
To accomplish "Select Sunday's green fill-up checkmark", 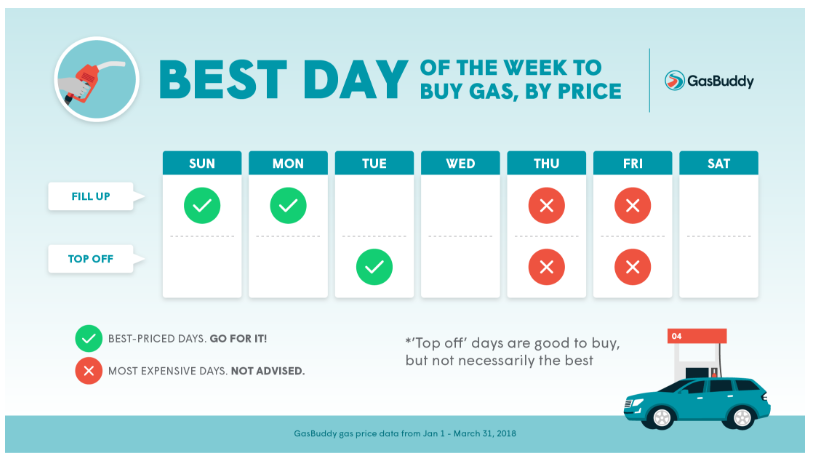I will [x=202, y=206].
